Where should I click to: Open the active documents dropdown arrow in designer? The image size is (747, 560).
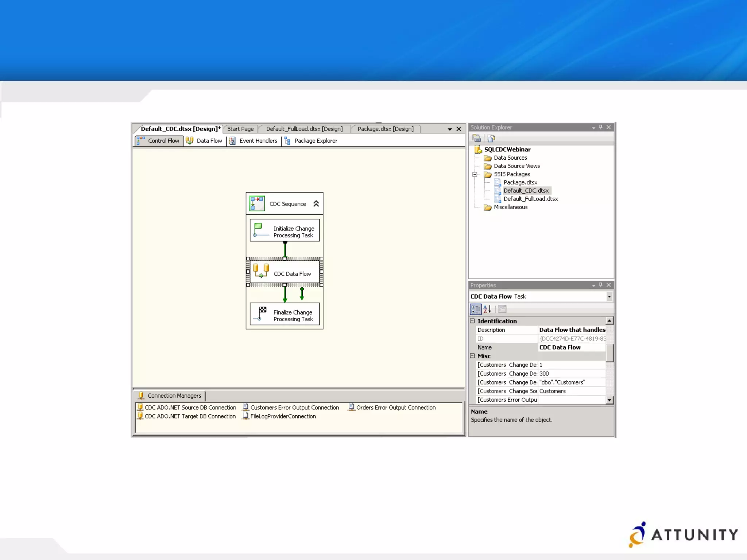coord(450,129)
